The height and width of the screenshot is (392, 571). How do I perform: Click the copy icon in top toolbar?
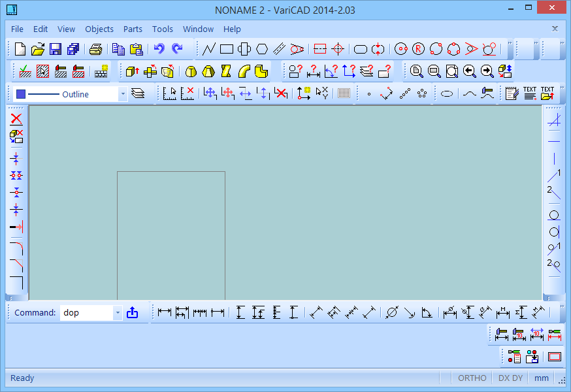tap(118, 49)
